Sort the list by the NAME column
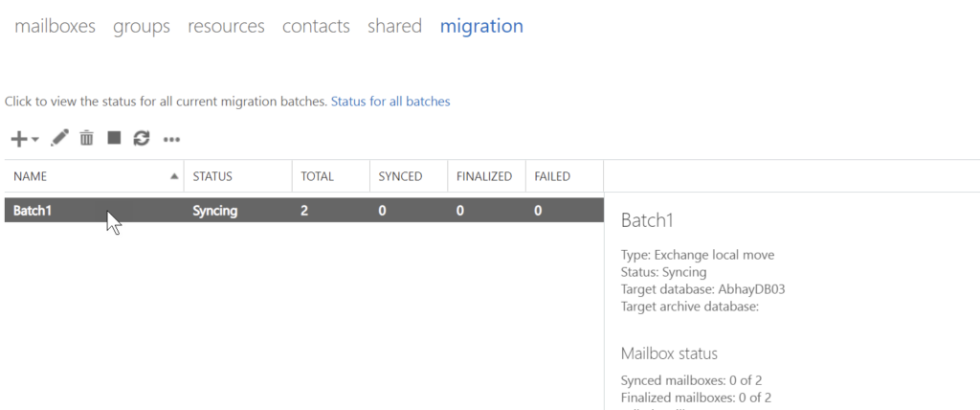 31,176
